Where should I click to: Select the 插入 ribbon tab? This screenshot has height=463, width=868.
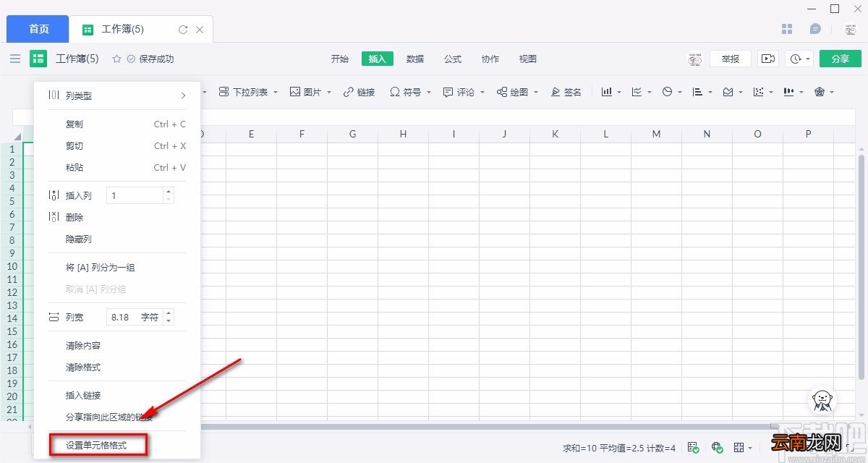coord(378,59)
